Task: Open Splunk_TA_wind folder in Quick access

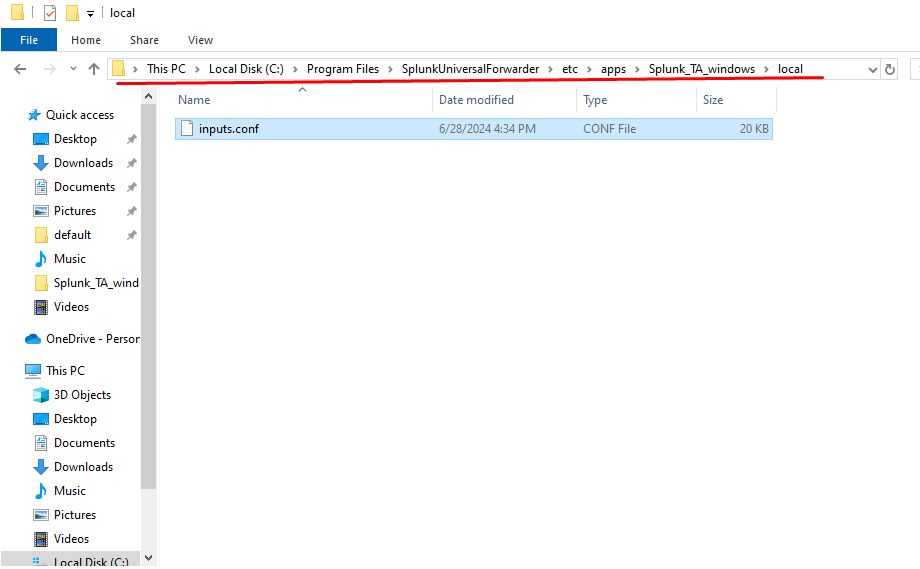Action: (x=96, y=283)
